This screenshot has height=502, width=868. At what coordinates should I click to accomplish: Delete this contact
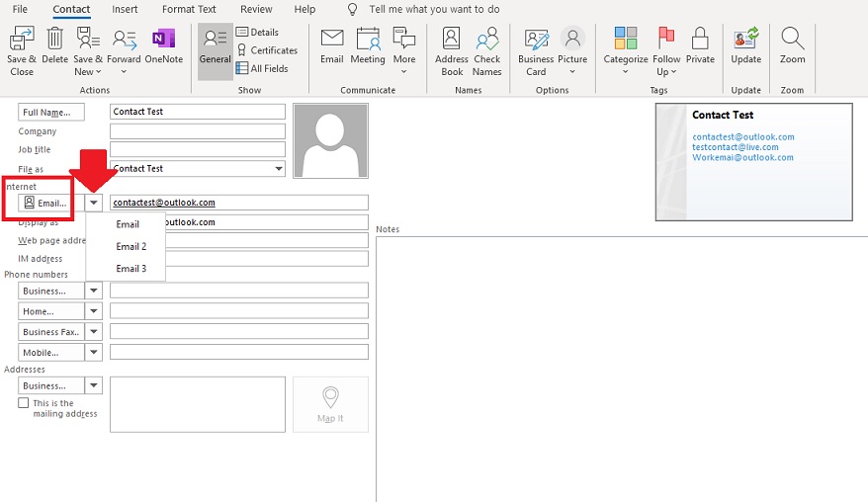pyautogui.click(x=54, y=45)
